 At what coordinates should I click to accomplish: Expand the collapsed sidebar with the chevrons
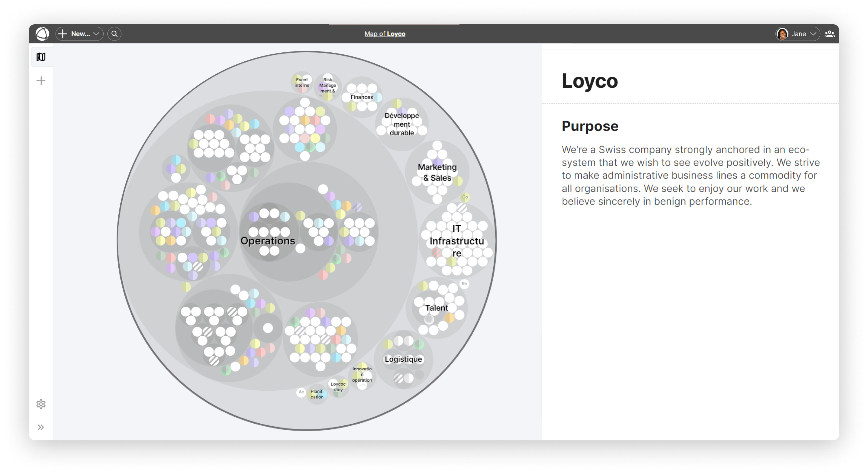point(41,427)
